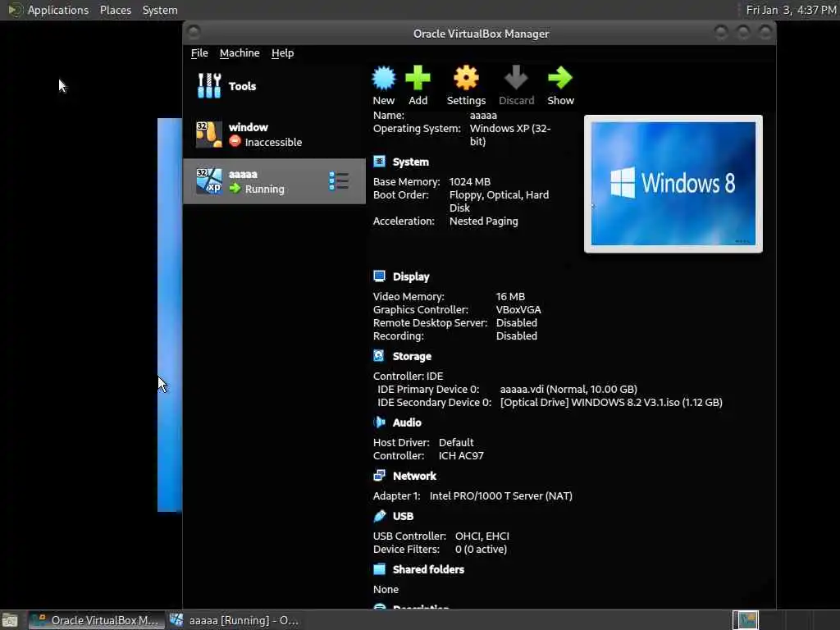Click the Shared folders section icon
Viewport: 840px width, 630px height.
coord(379,569)
